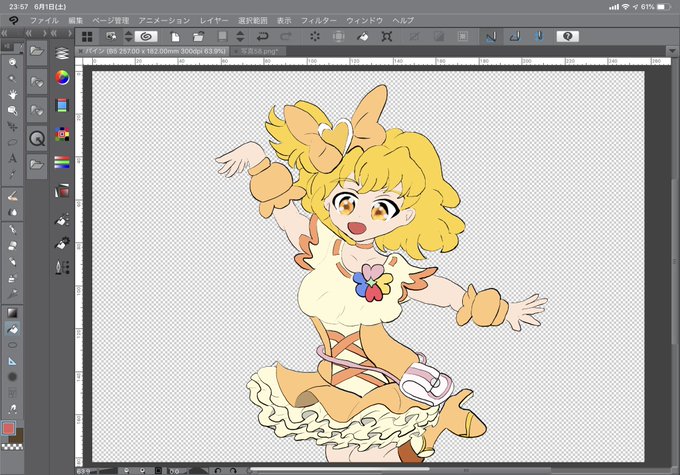
Task: Open the Color Set palette
Action: tap(62, 134)
